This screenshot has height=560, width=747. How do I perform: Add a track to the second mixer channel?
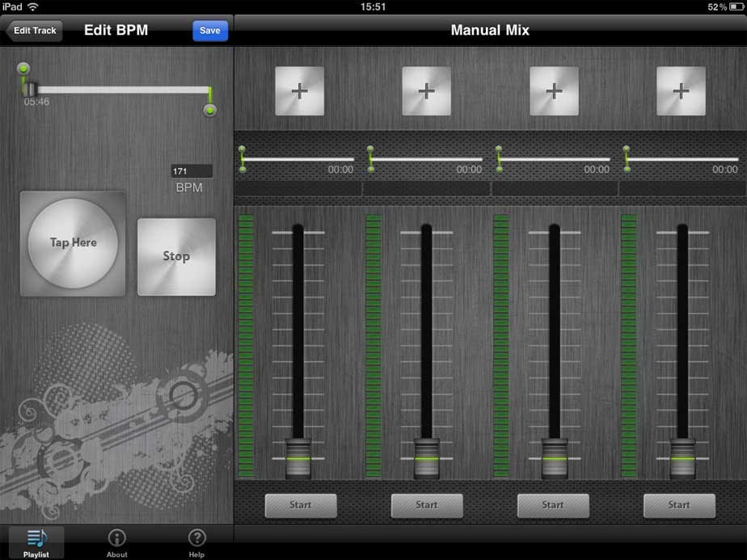coord(426,91)
